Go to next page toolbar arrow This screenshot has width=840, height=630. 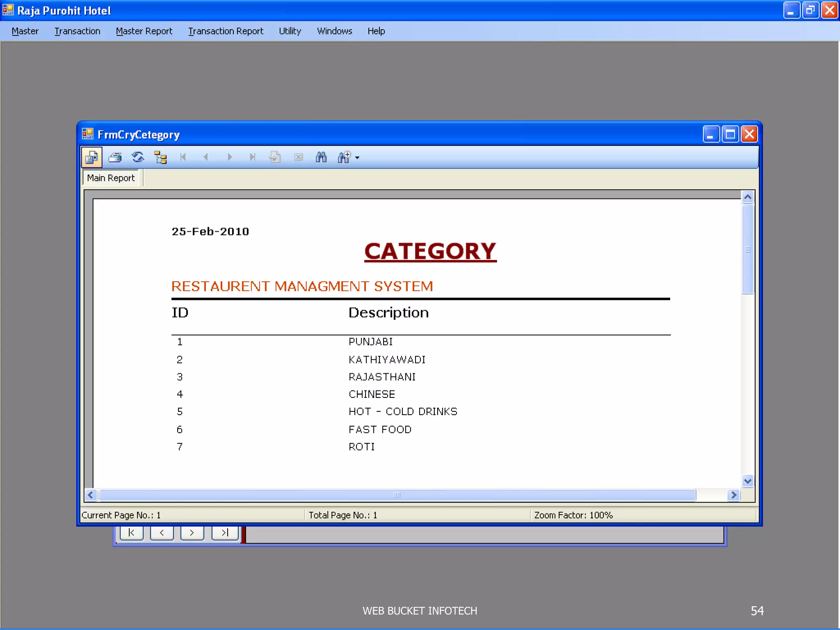point(229,157)
